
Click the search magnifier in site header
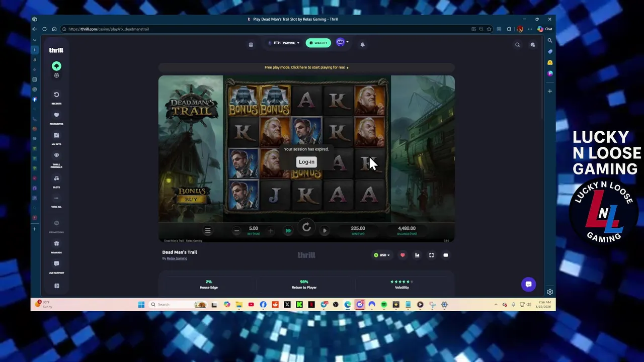[517, 45]
